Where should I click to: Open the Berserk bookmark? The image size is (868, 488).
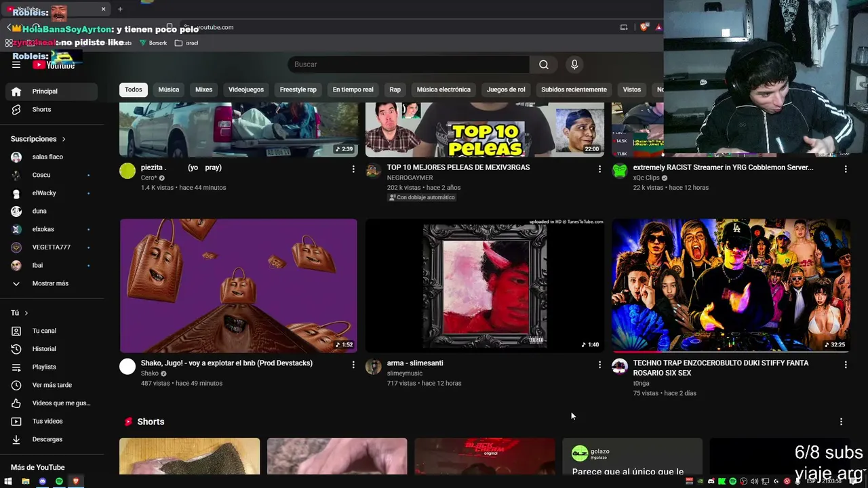click(153, 43)
